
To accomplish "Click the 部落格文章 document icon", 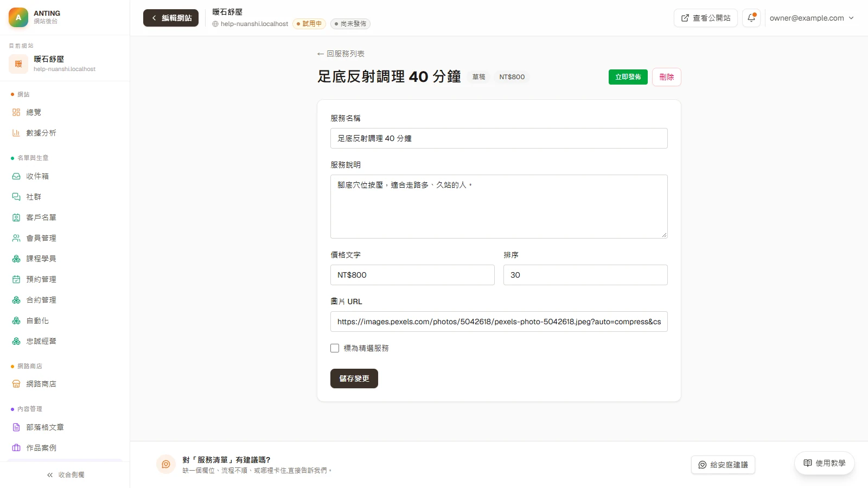I will [16, 427].
